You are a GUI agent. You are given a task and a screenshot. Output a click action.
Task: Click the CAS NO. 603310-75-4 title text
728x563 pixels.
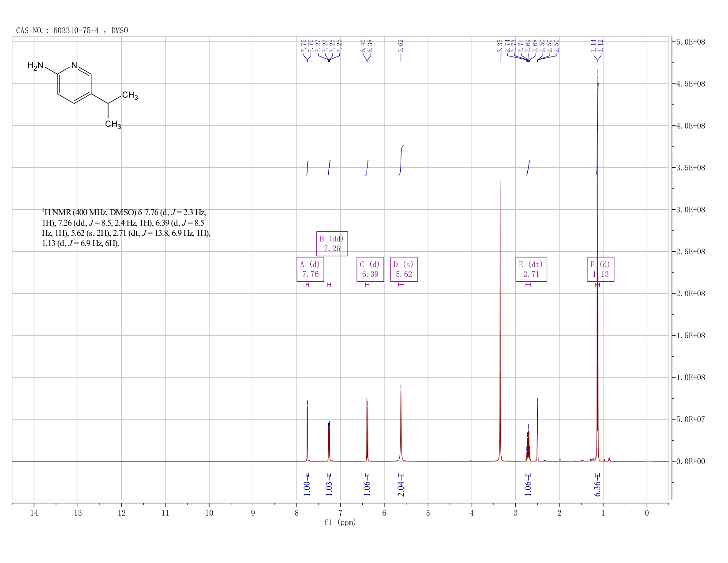72,30
